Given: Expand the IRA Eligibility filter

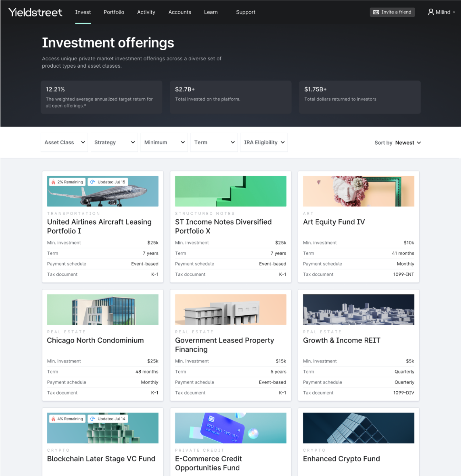Looking at the screenshot, I should point(264,142).
